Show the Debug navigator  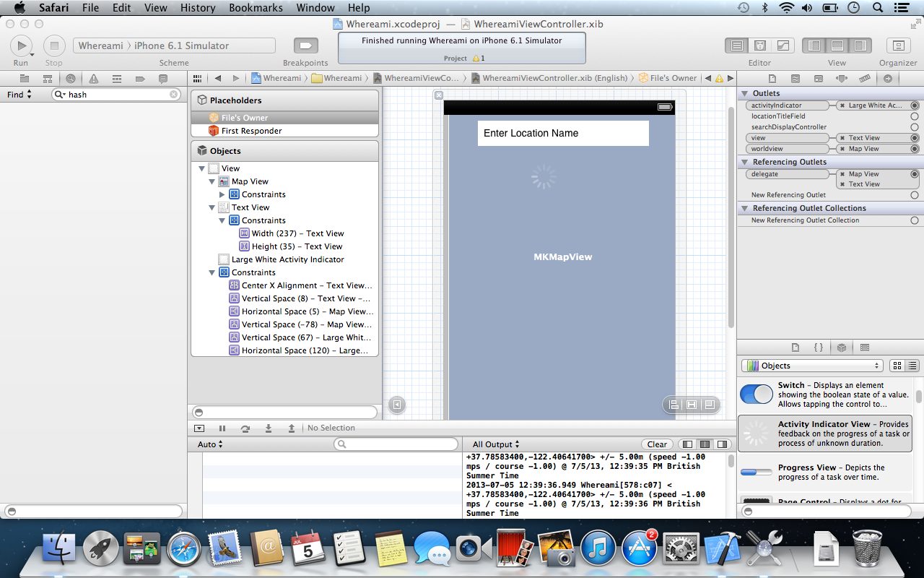coord(117,78)
